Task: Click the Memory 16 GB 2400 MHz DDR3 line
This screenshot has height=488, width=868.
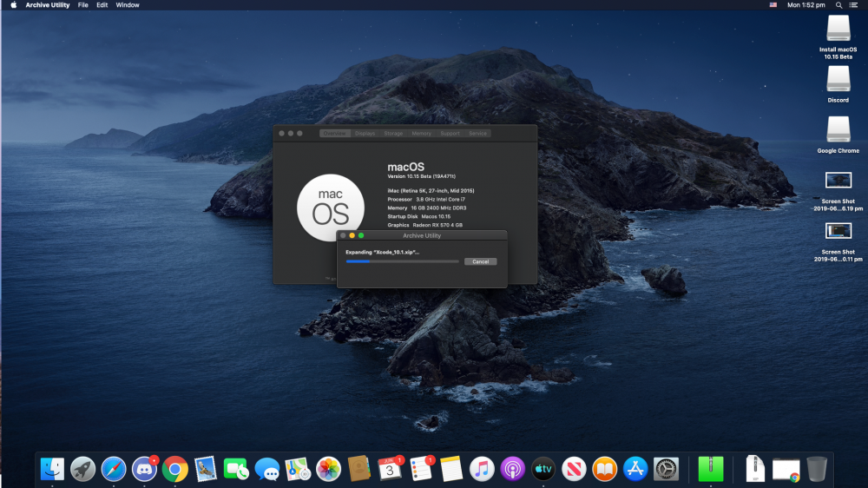Action: (427, 208)
